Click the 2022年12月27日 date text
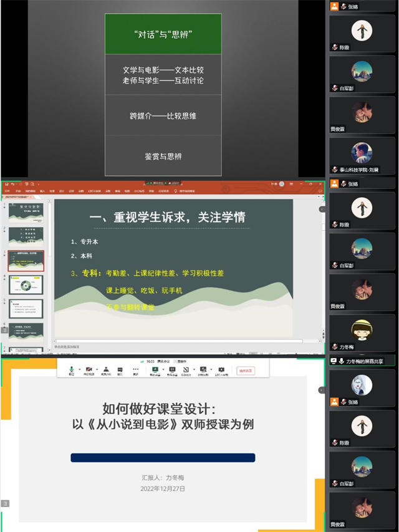 (x=163, y=488)
